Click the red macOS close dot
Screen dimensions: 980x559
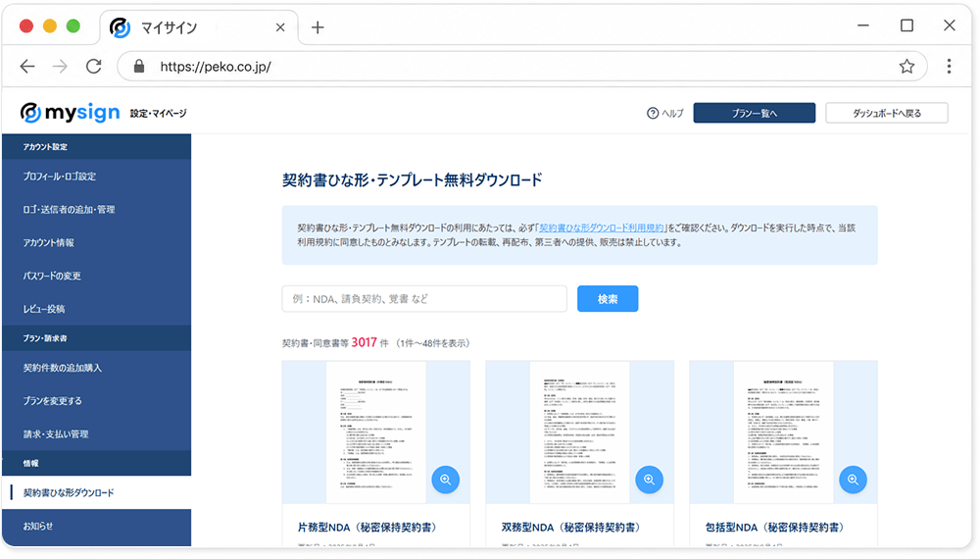click(x=26, y=26)
